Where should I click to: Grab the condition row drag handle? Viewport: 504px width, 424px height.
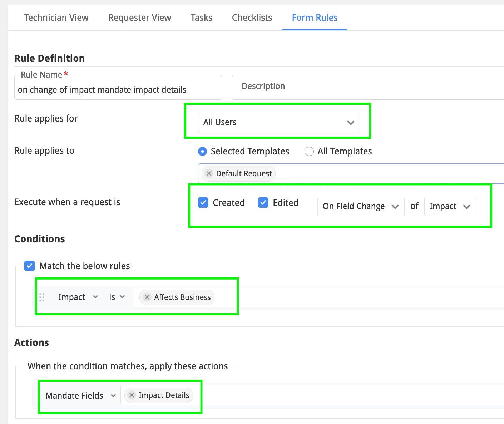coord(42,297)
